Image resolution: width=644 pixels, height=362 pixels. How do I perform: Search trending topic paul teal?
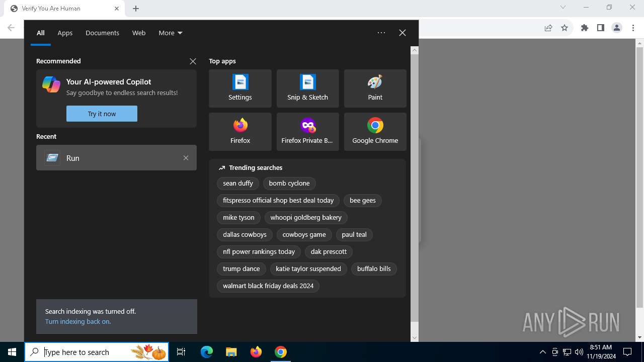[354, 235]
